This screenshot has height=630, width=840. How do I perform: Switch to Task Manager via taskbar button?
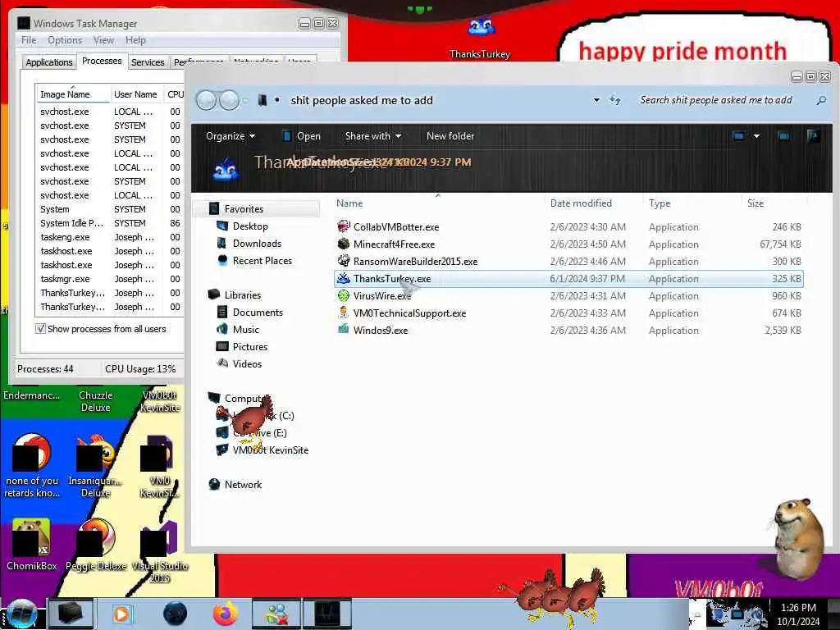point(327,614)
